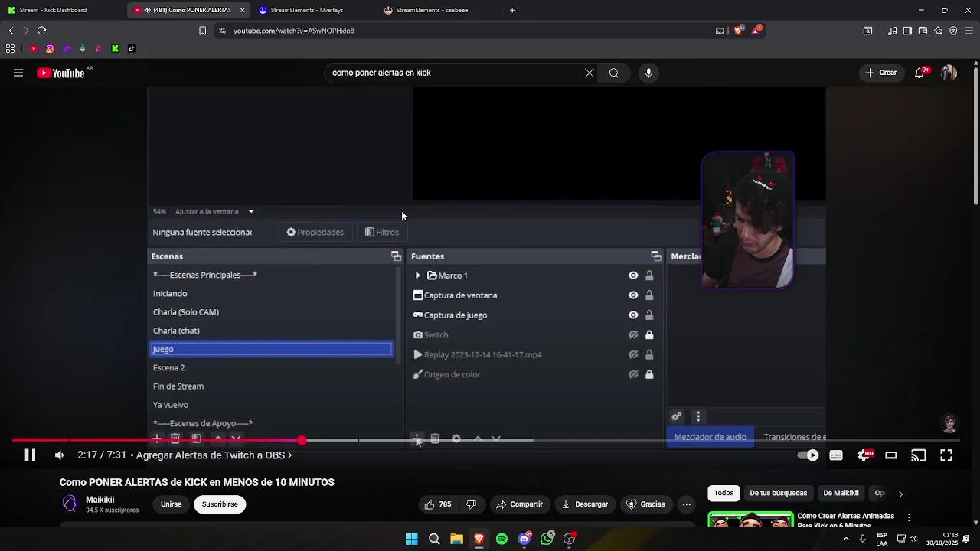The width and height of the screenshot is (980, 551).
Task: Open Spotify from the taskbar
Action: [501, 539]
